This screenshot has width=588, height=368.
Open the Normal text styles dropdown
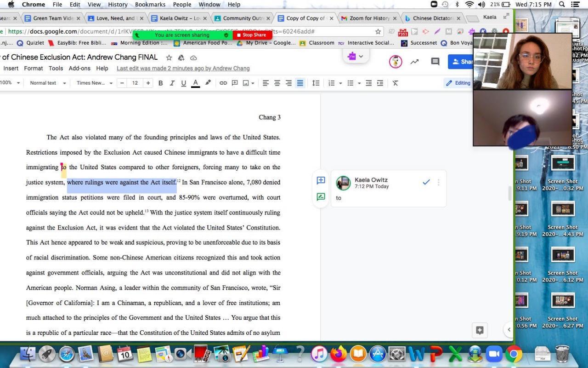pos(48,83)
